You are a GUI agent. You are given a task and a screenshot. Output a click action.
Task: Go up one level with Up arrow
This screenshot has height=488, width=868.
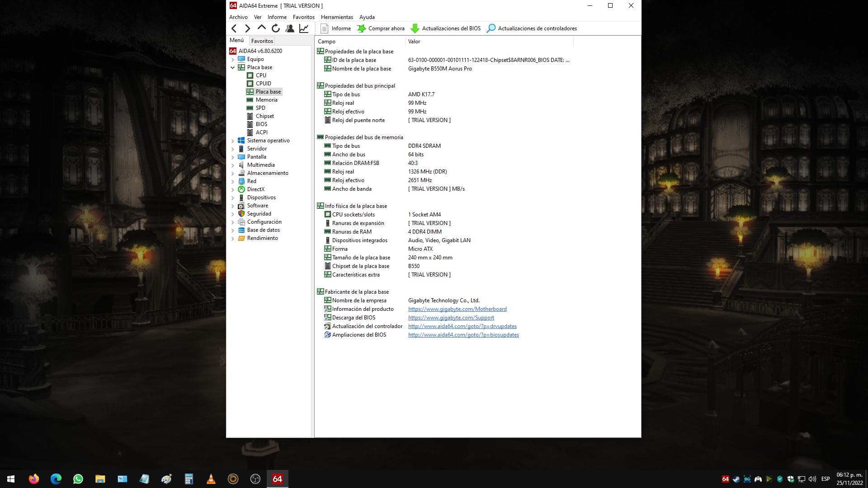click(261, 28)
